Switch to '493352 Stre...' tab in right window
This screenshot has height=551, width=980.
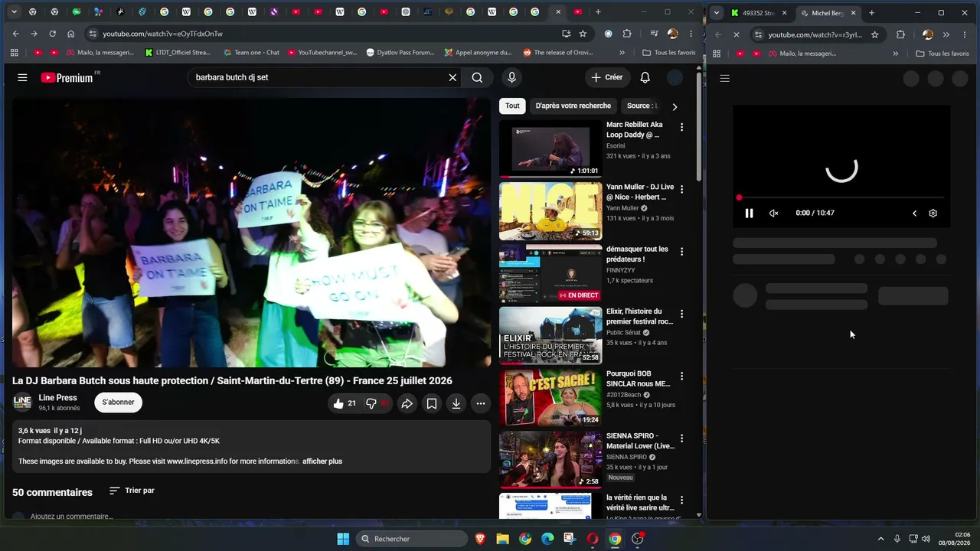pos(758,13)
